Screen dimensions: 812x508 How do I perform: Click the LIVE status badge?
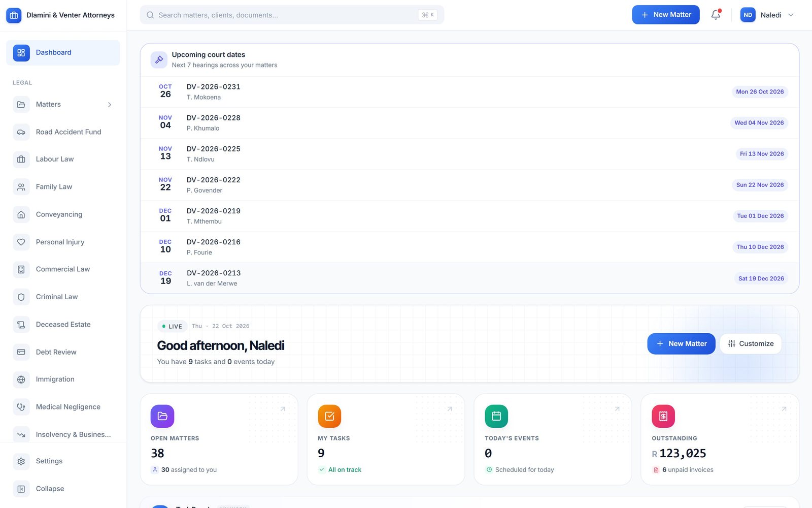(173, 327)
